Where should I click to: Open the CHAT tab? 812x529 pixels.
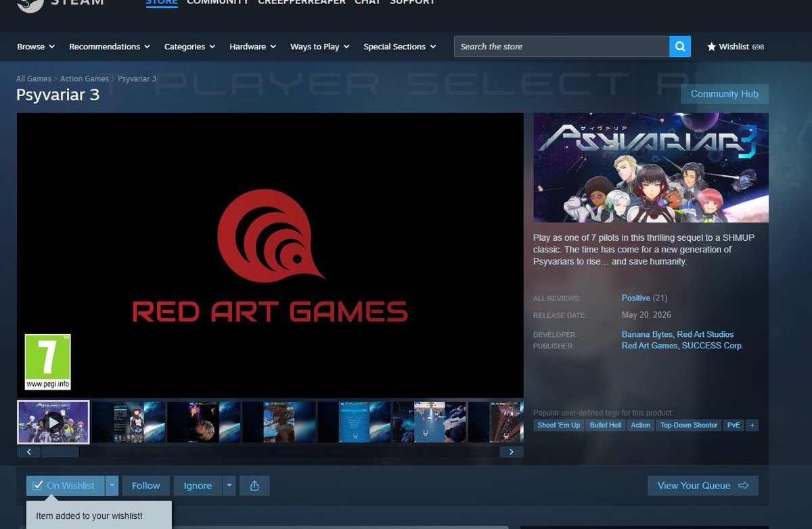367,3
